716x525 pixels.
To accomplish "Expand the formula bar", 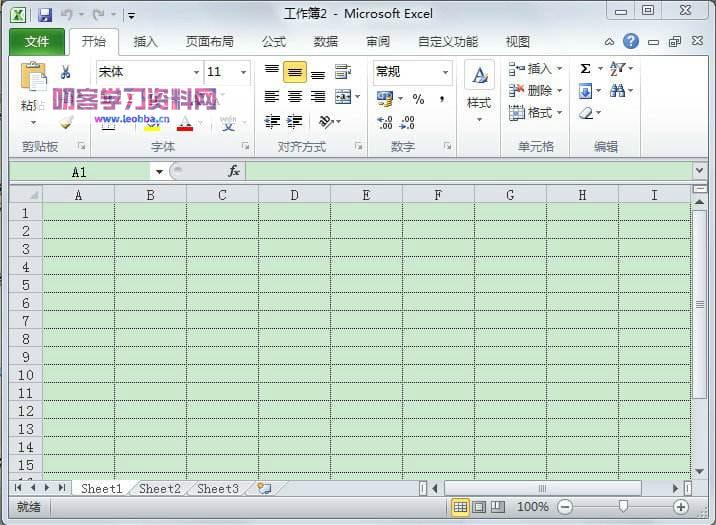I will (699, 171).
